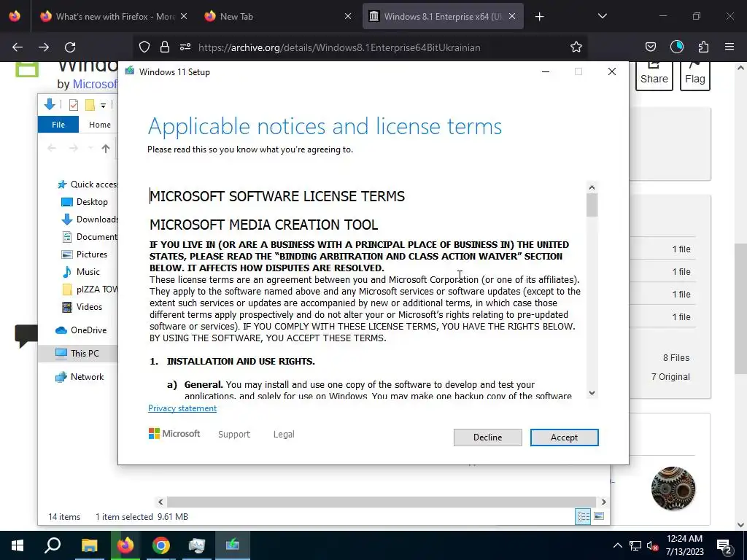Open notification center
This screenshot has height=560, width=747.
(x=724, y=546)
